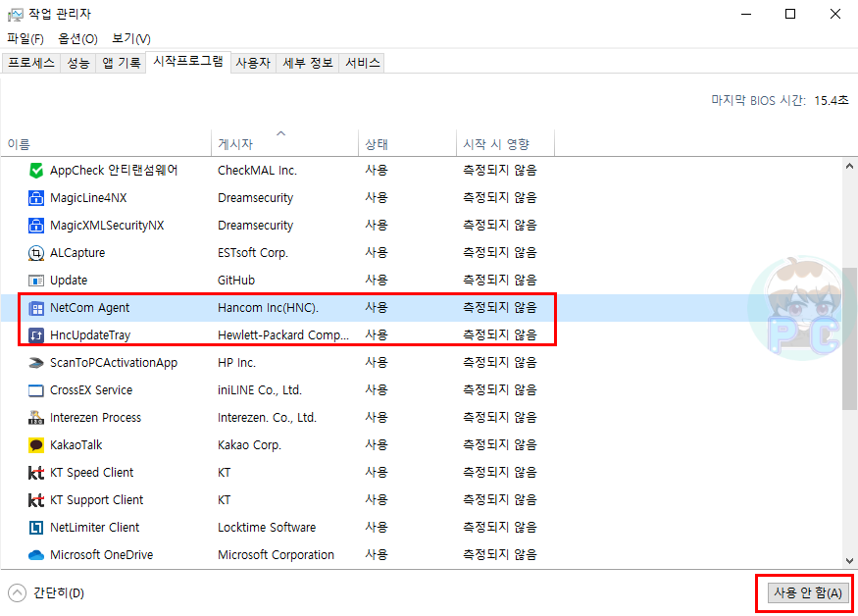This screenshot has width=858, height=616.
Task: Select the NetCom Agent entry name
Action: [x=90, y=308]
